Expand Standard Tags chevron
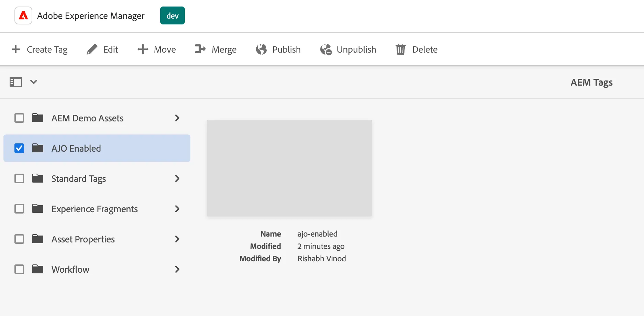The image size is (644, 316). pos(177,178)
